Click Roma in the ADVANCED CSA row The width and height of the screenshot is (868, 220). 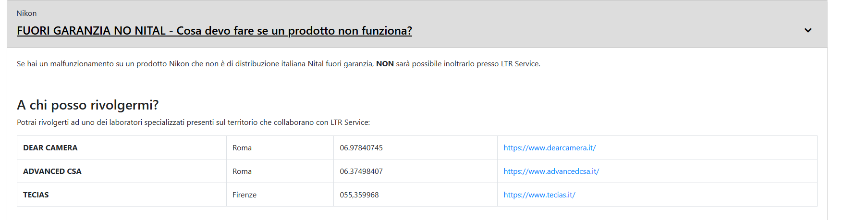tap(242, 171)
